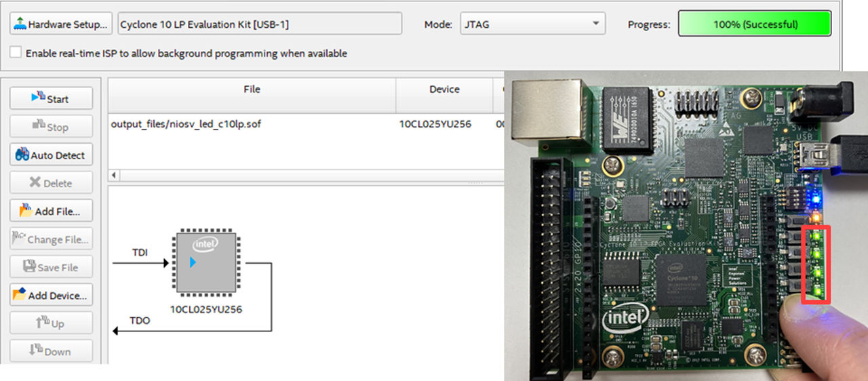
Task: Open the Mode dropdown showing JTAG
Action: click(x=532, y=24)
